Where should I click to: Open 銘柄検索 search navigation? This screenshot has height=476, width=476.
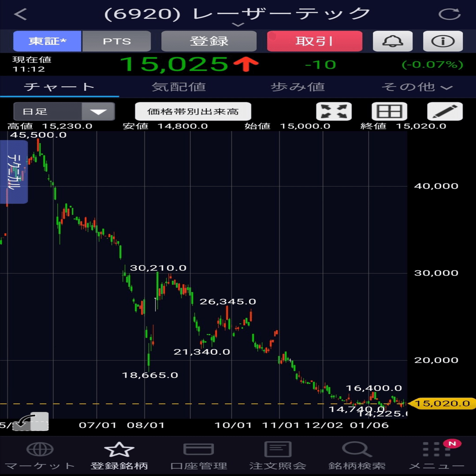click(357, 456)
